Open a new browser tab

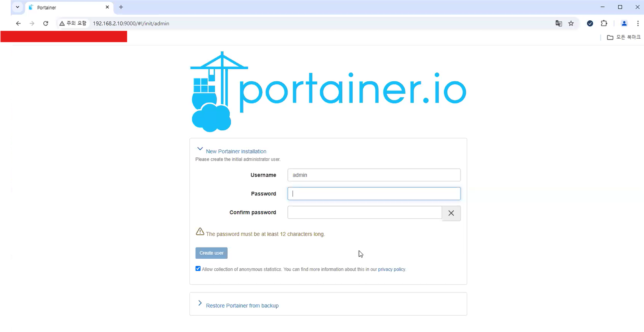(121, 7)
